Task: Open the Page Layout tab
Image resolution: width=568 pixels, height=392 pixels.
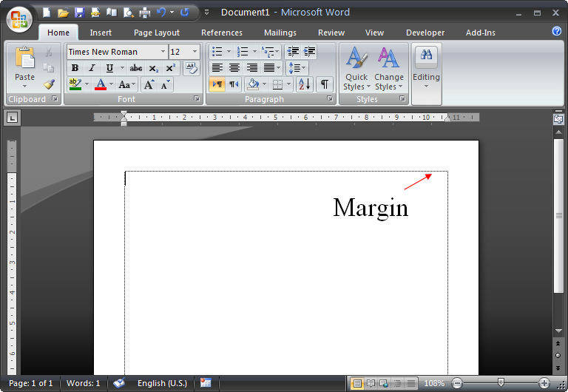Action: (157, 33)
